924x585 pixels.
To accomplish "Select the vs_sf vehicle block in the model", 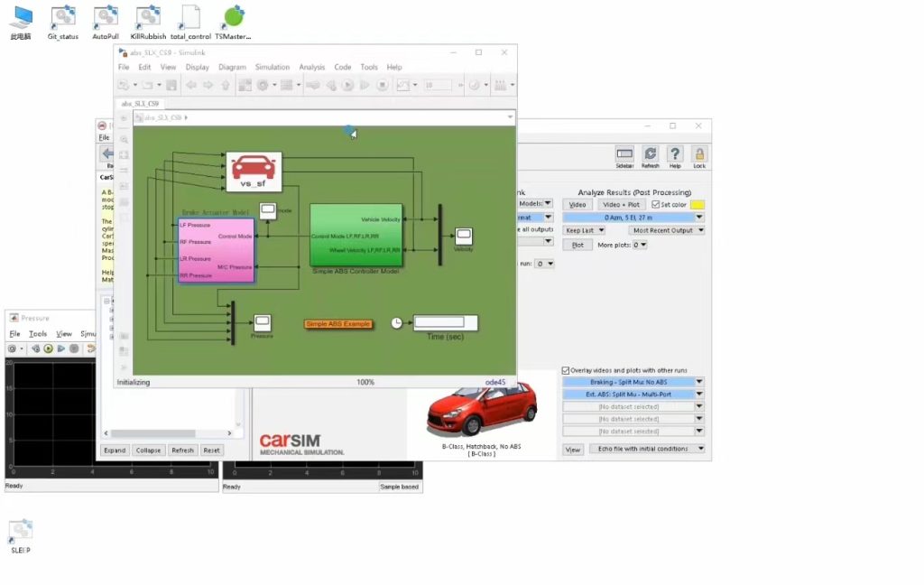I will click(x=255, y=172).
